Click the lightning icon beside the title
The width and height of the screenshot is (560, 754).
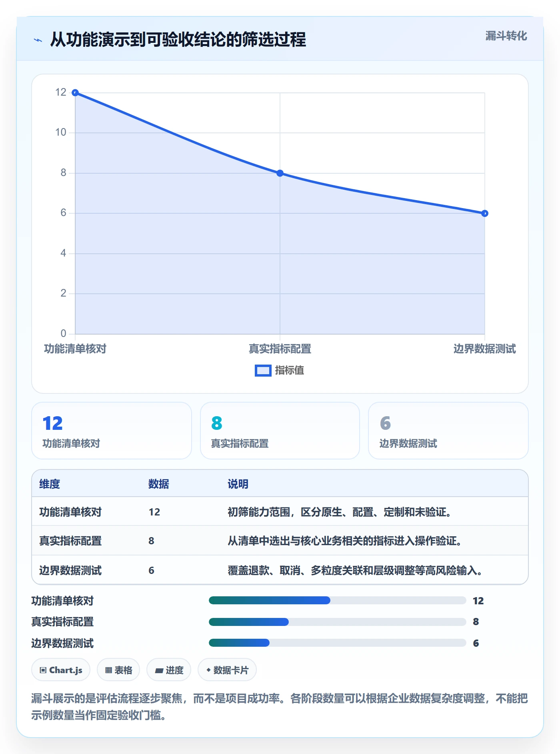38,40
